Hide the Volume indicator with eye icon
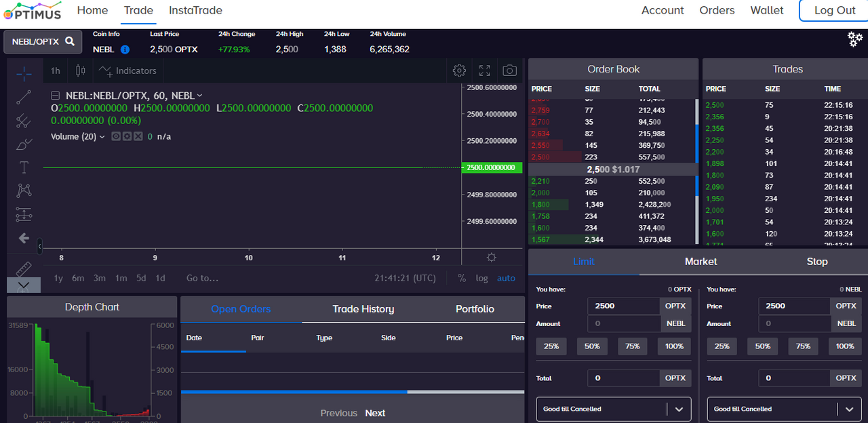This screenshot has height=423, width=868. coord(116,136)
